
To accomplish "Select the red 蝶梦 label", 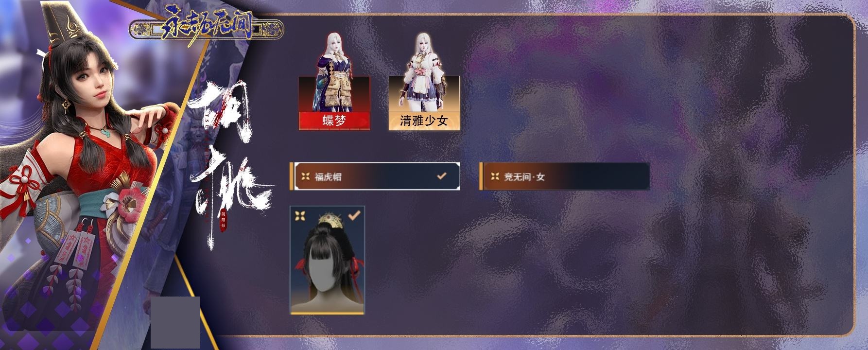I will coord(334,121).
